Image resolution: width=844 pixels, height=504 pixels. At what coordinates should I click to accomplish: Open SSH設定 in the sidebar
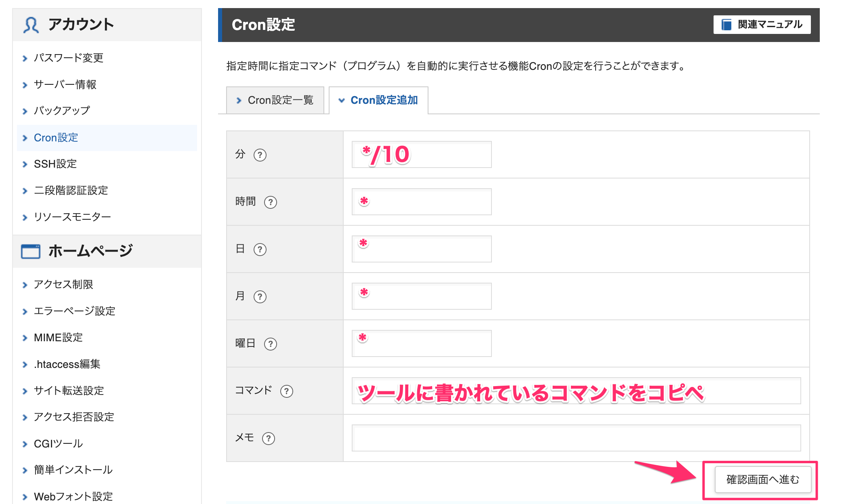55,164
